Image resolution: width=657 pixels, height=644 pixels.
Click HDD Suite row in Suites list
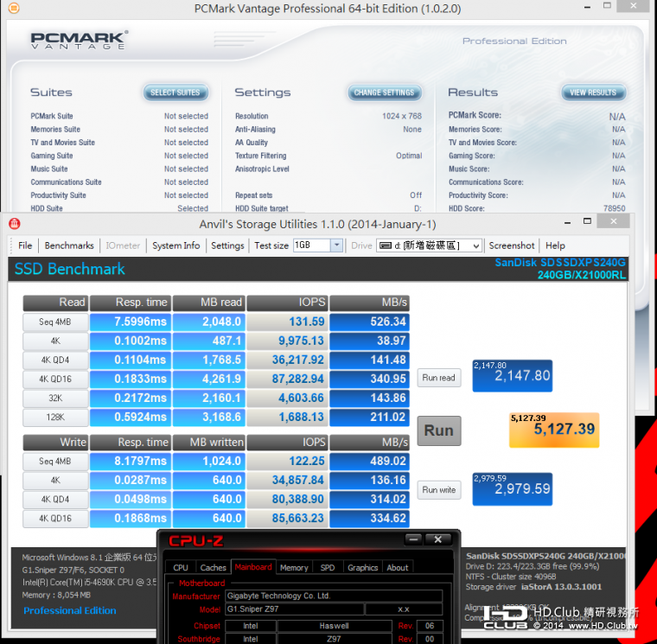tap(119, 208)
